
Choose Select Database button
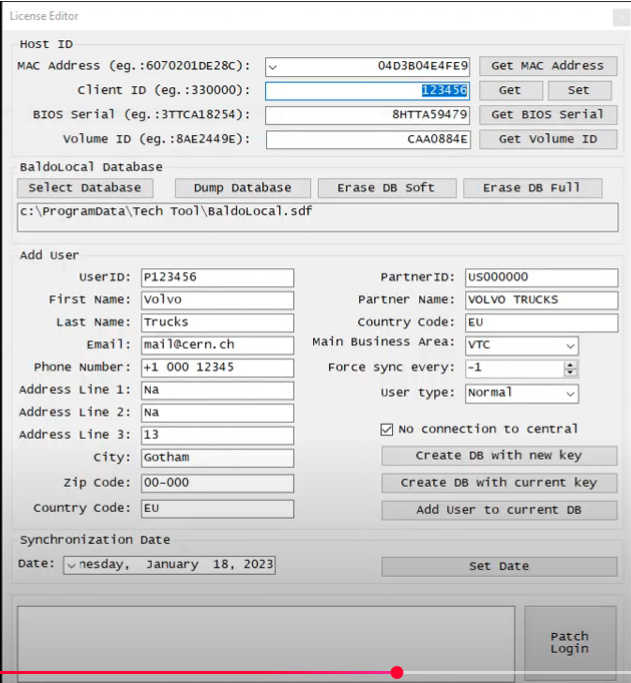click(85, 188)
